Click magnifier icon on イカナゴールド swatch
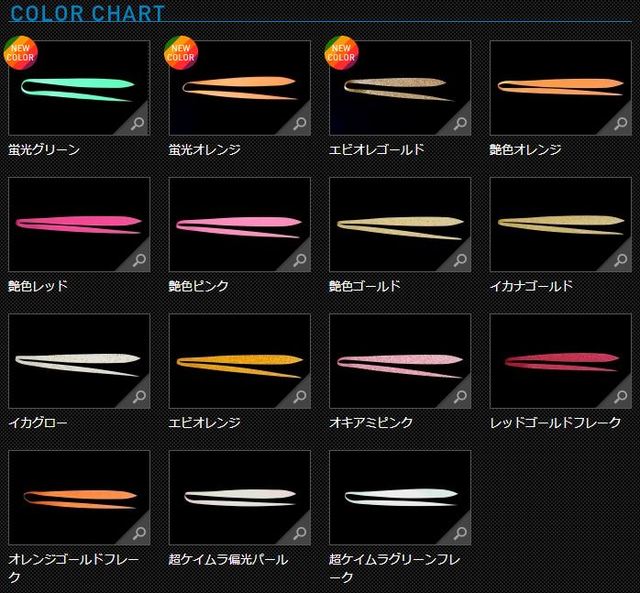The width and height of the screenshot is (640, 593). [x=621, y=260]
